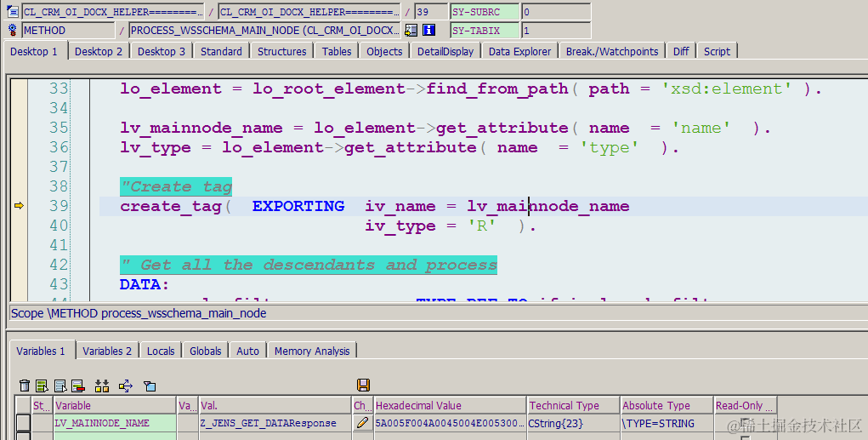Click the Read-Only column header
Screen dimensions: 868x440
pyautogui.click(x=746, y=406)
